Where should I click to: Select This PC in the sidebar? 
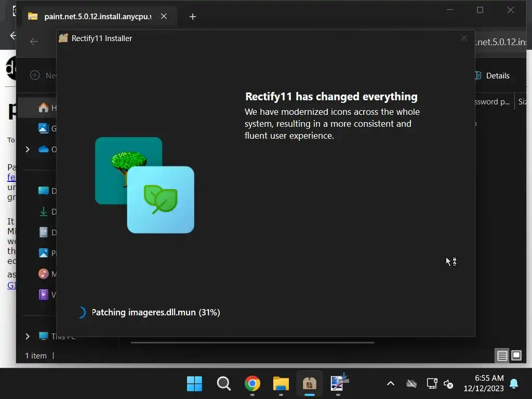click(57, 336)
